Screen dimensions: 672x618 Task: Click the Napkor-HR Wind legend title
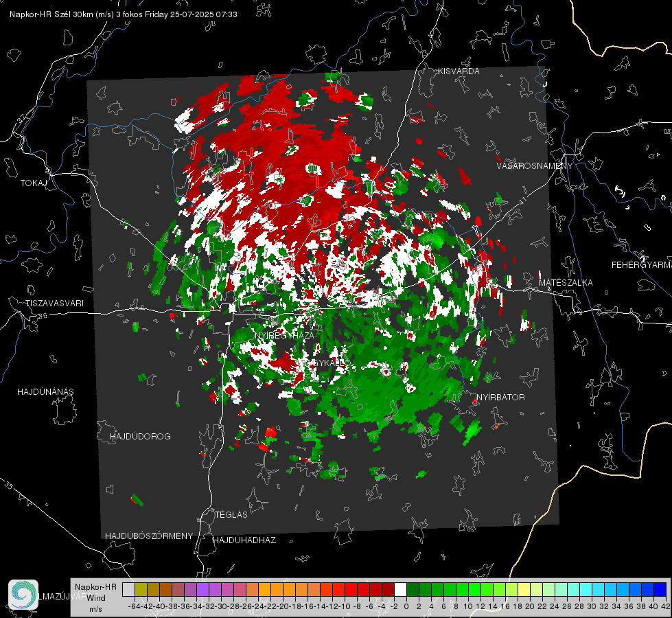(95, 598)
